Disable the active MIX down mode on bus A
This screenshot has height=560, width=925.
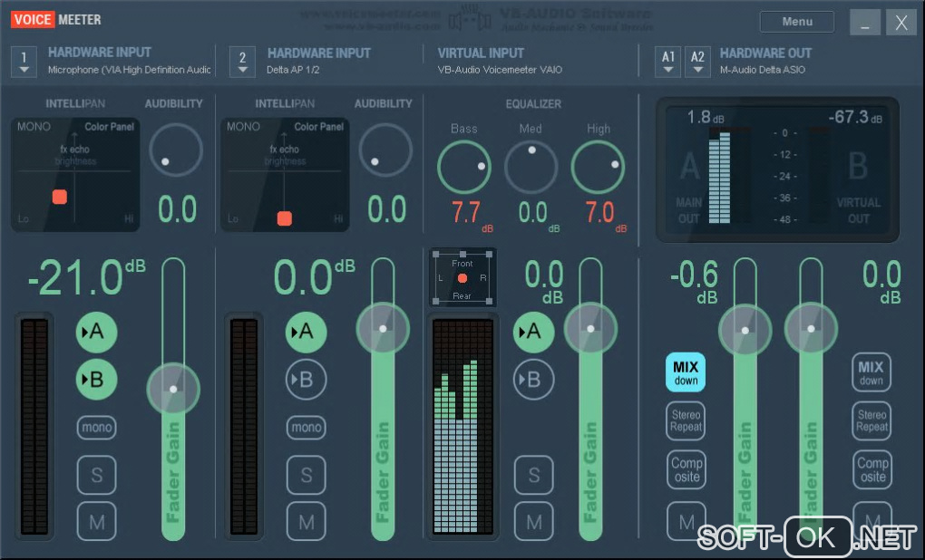(x=686, y=372)
